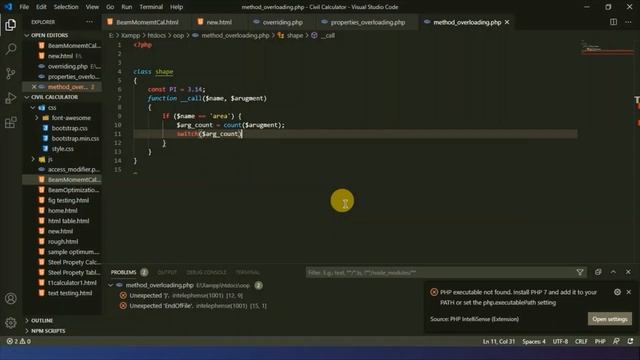This screenshot has height=360, width=640.
Task: Split the editor to the right
Action: [x=613, y=22]
